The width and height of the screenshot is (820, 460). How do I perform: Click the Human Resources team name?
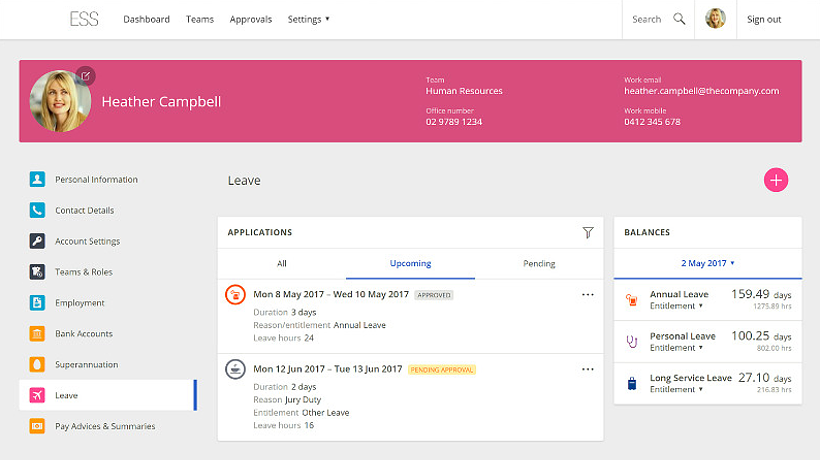(464, 91)
